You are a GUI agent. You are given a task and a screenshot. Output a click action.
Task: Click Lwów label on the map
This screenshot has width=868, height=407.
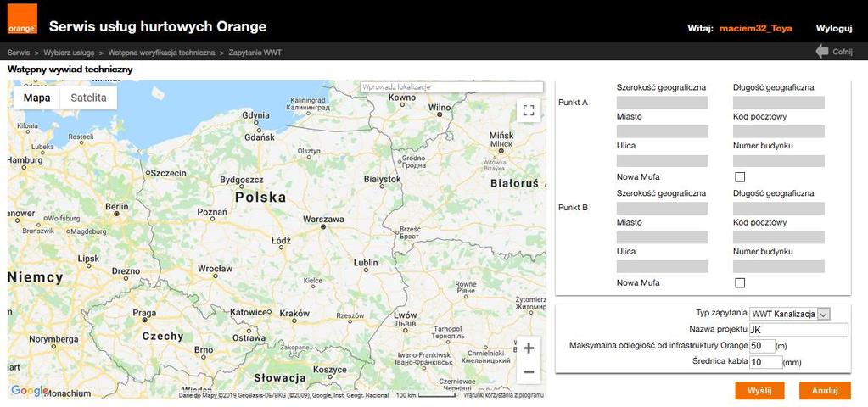[x=405, y=315]
